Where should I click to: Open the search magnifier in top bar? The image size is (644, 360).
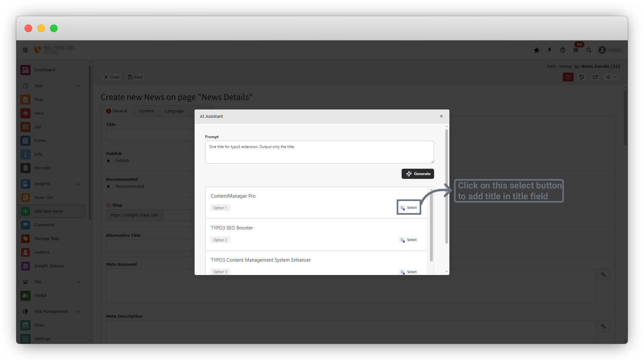[589, 50]
